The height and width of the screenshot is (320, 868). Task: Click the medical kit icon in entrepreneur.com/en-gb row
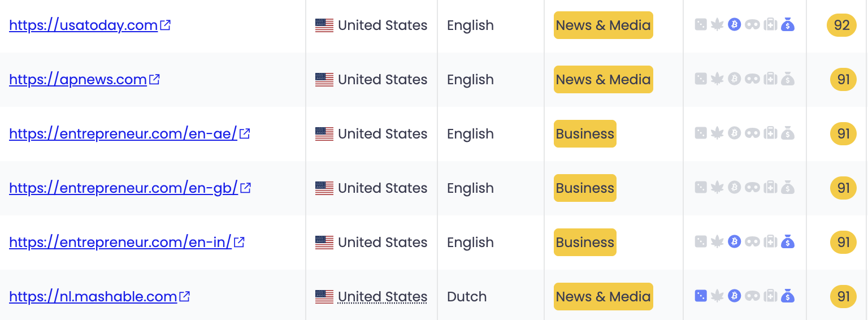[x=770, y=187]
